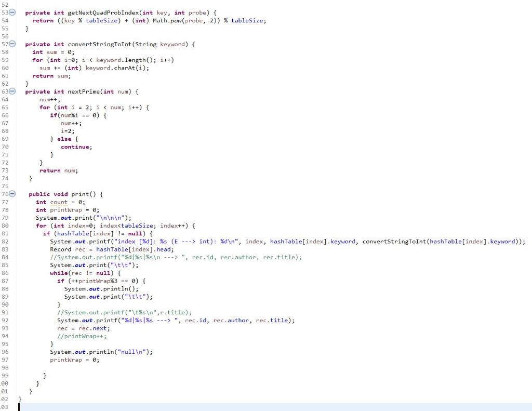Collapse the print method fold marker
This screenshot has height=411, width=532.
pyautogui.click(x=13, y=194)
